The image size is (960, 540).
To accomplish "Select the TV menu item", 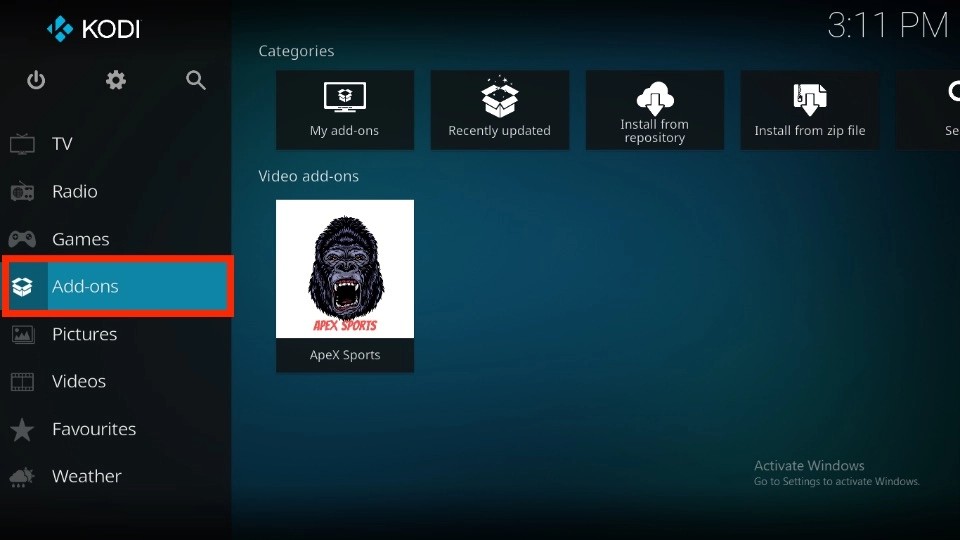I will click(x=116, y=144).
